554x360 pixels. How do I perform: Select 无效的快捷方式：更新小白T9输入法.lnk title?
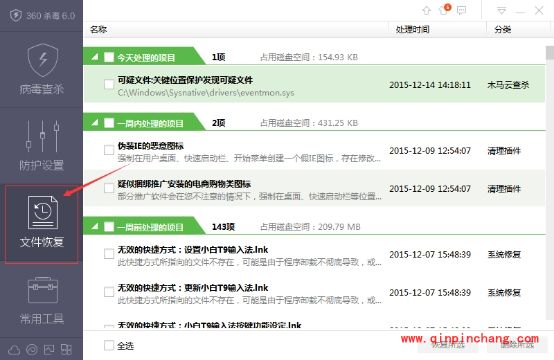coord(193,288)
